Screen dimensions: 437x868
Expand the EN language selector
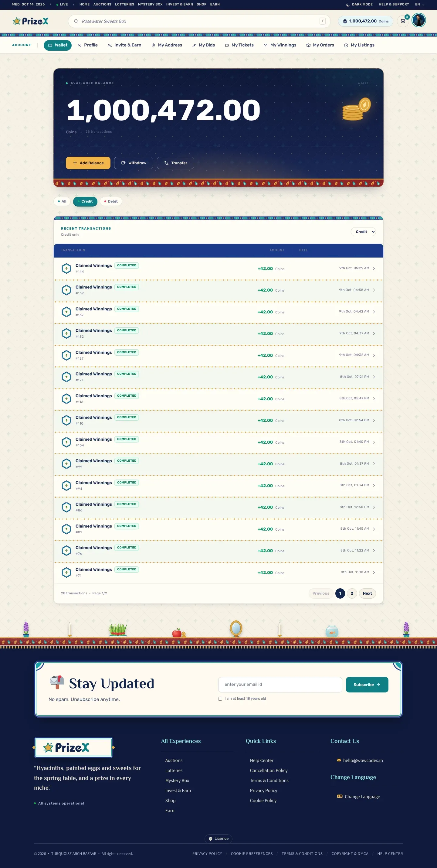click(x=419, y=4)
